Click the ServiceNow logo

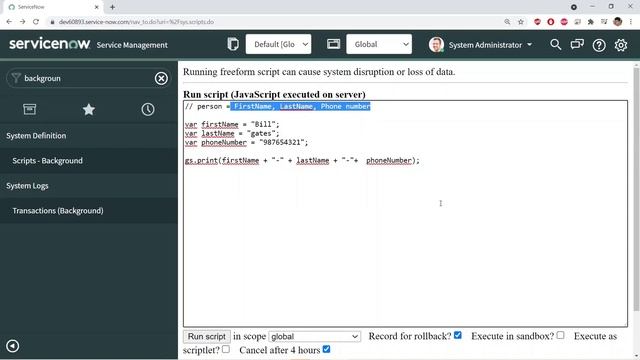tap(49, 44)
